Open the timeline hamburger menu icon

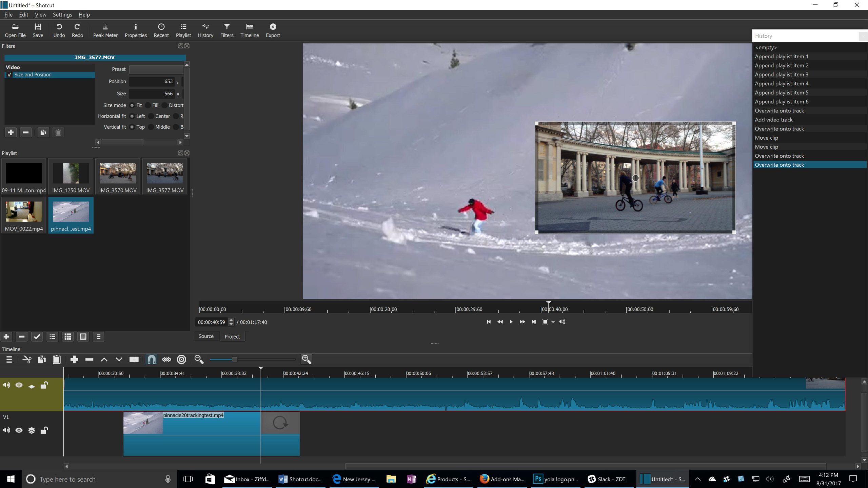pyautogui.click(x=9, y=359)
